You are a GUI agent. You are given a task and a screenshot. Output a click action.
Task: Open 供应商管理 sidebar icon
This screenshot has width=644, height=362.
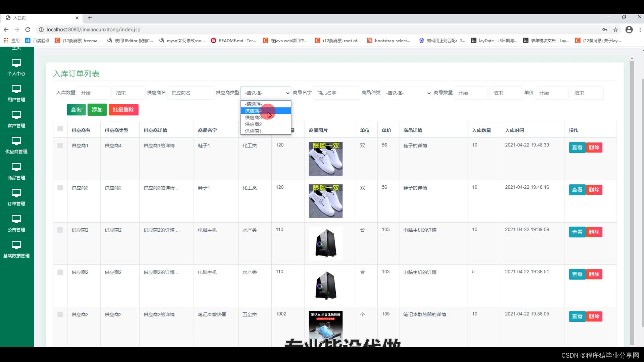pyautogui.click(x=16, y=141)
